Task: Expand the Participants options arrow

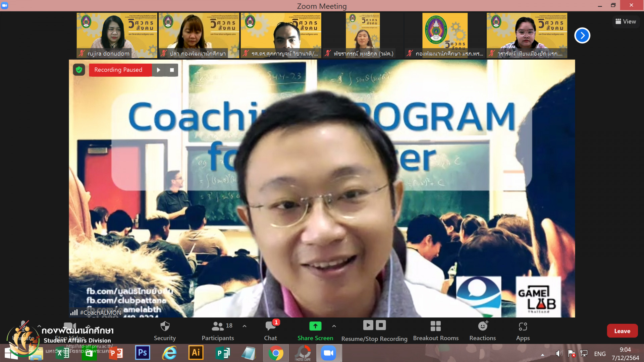Action: coord(245,326)
